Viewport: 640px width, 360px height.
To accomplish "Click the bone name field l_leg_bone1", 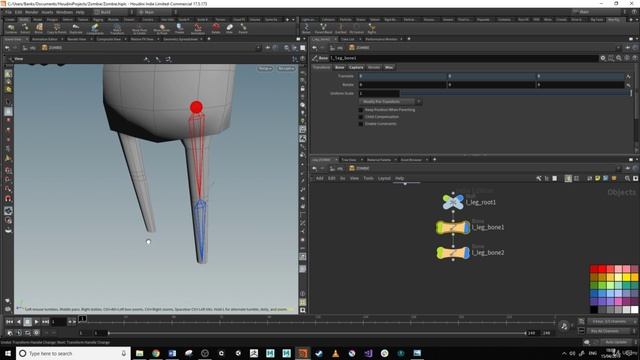I will 463,58.
